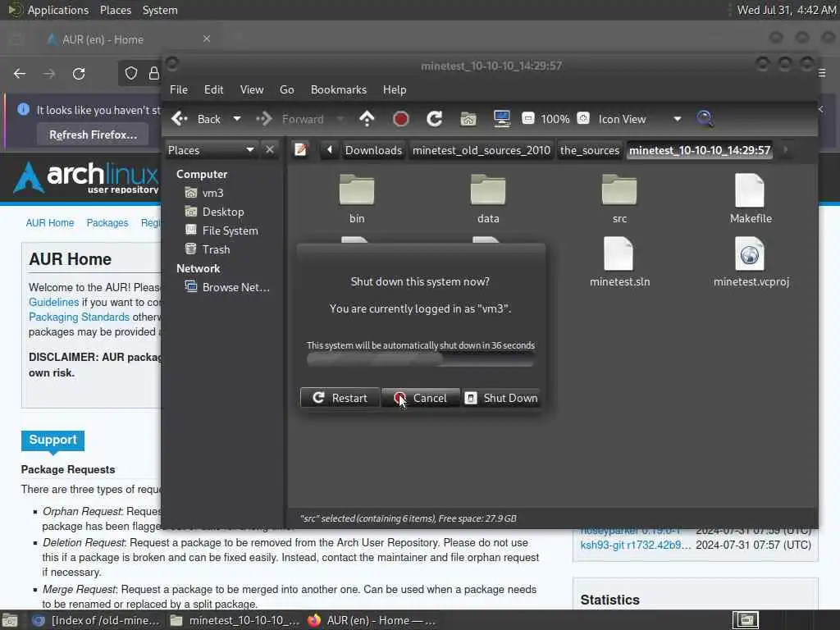Go to minetest_old_sources_2010 in path bar
Viewport: 840px width, 630px height.
coord(481,150)
